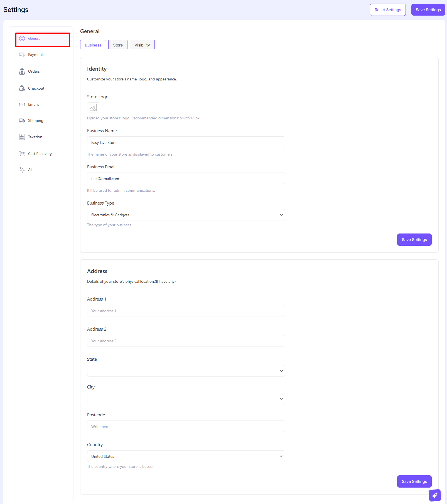The width and height of the screenshot is (447, 504).
Task: Expand the City dropdown
Action: click(186, 399)
